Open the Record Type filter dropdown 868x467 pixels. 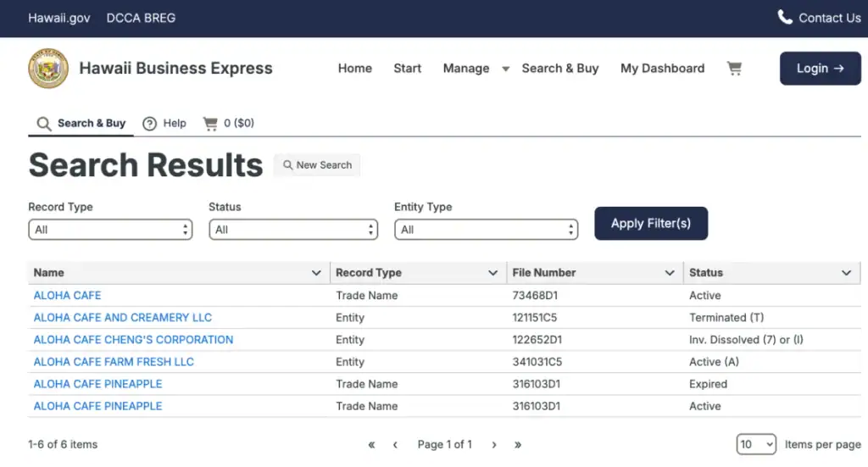(x=110, y=230)
